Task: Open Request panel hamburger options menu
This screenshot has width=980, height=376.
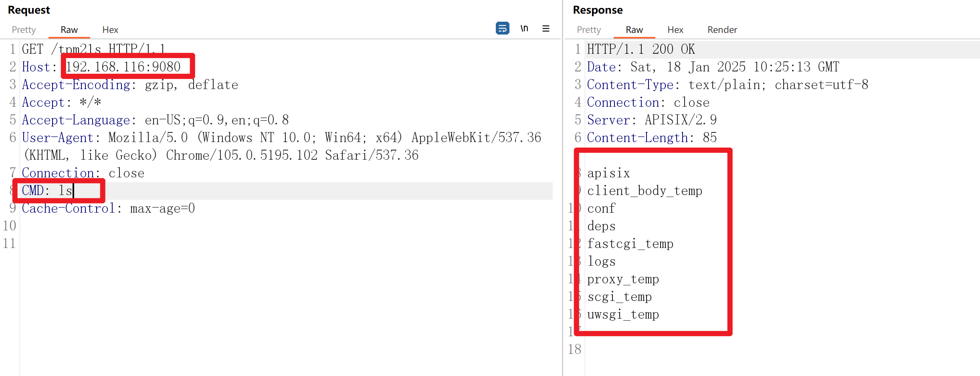Action: tap(546, 28)
